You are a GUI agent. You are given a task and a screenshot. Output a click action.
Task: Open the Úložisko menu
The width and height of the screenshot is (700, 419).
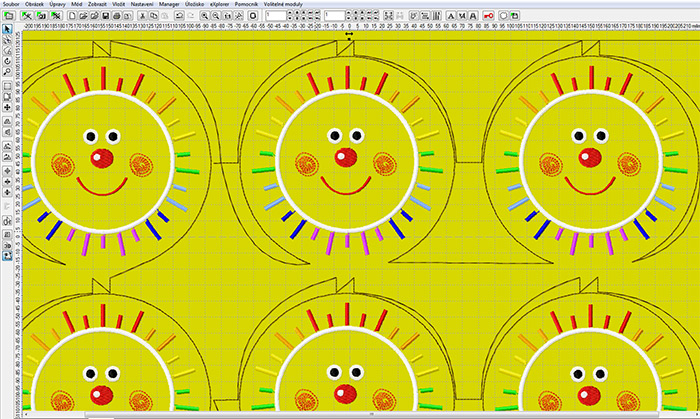coord(195,4)
